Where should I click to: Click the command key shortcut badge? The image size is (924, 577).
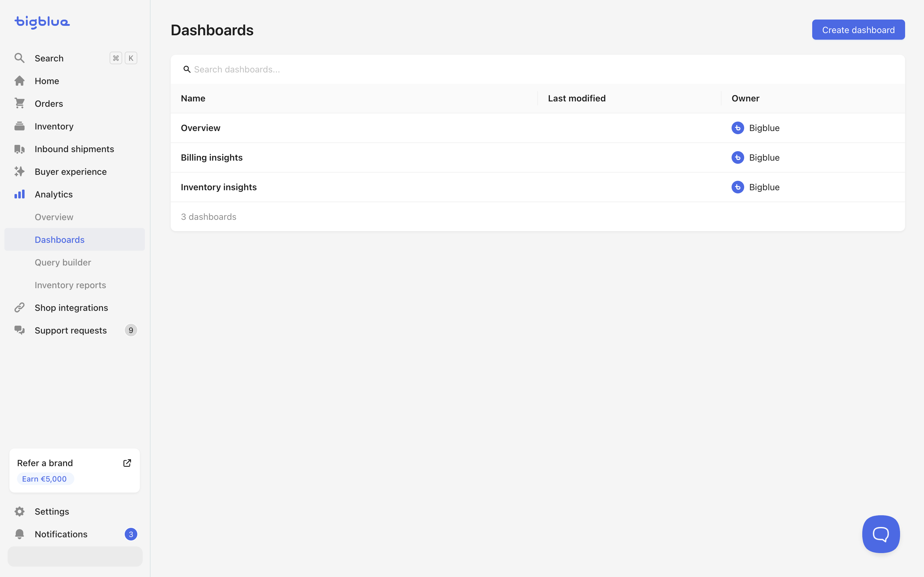[116, 58]
